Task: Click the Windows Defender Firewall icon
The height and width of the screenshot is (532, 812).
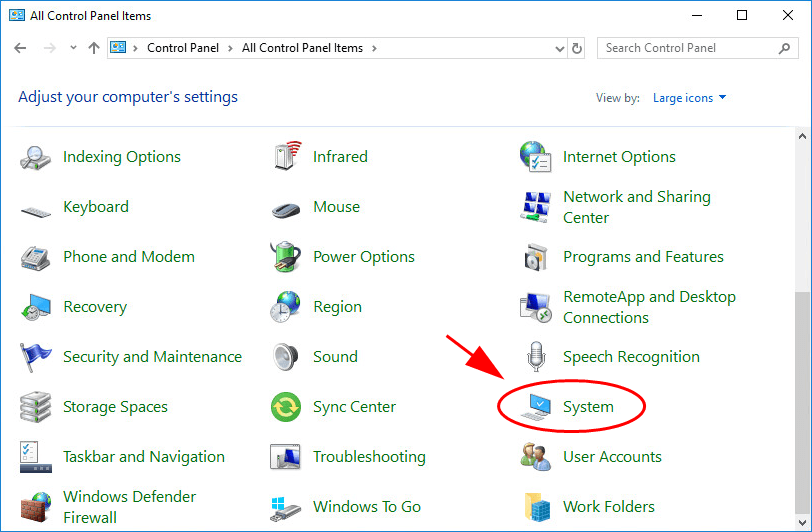Action: click(35, 507)
